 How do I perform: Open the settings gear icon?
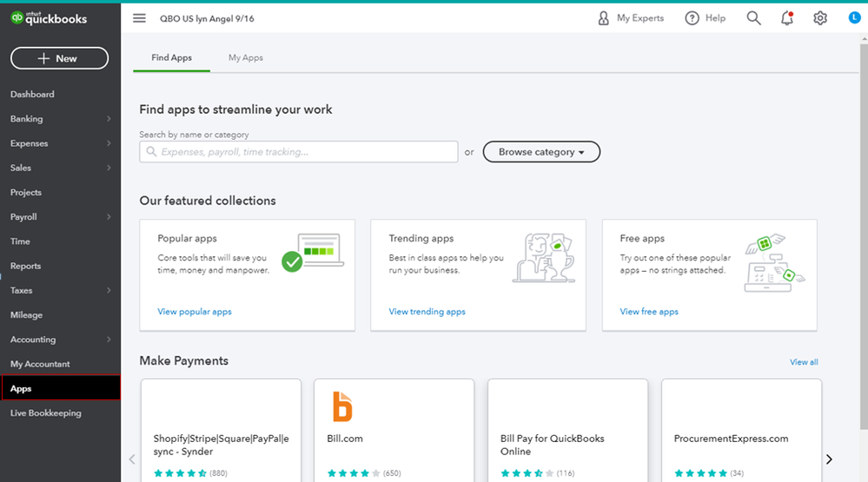click(820, 18)
